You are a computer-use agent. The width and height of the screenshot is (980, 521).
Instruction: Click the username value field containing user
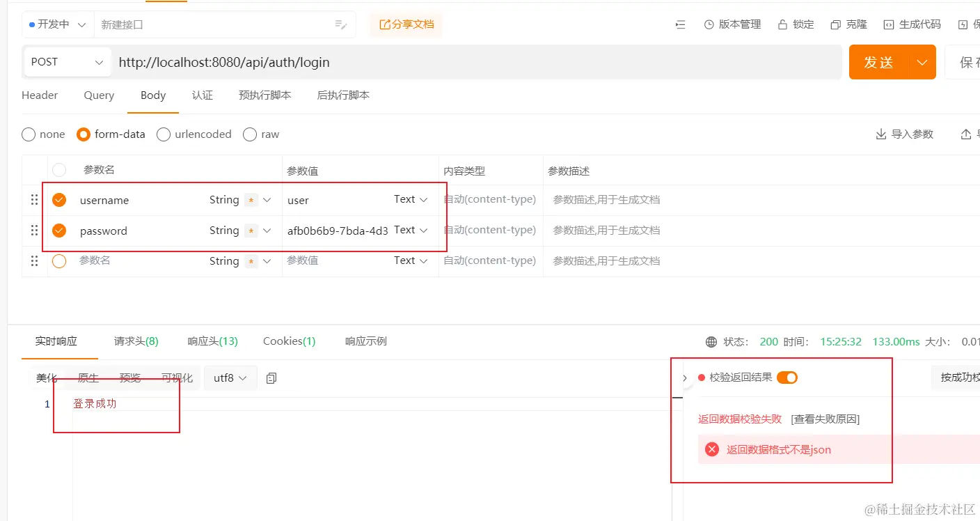coord(337,200)
